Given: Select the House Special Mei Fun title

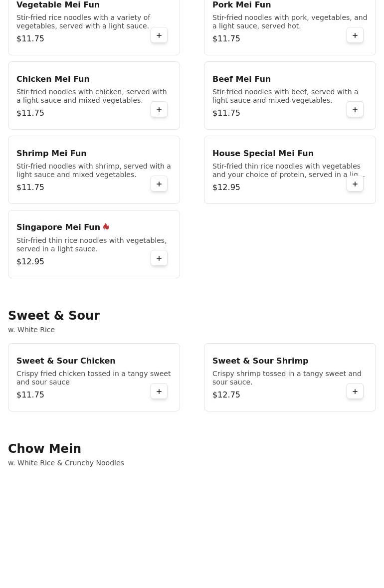Looking at the screenshot, I should pyautogui.click(x=263, y=153).
